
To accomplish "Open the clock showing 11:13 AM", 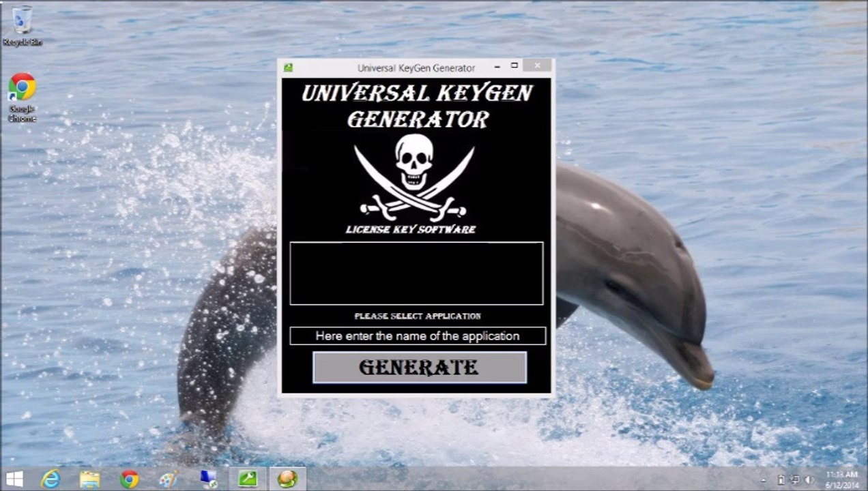I will coord(841,479).
